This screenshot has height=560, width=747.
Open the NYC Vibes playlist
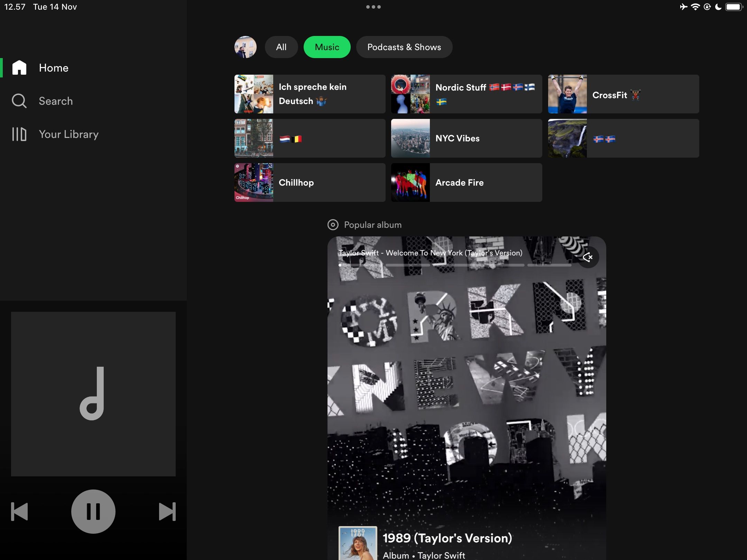[466, 138]
